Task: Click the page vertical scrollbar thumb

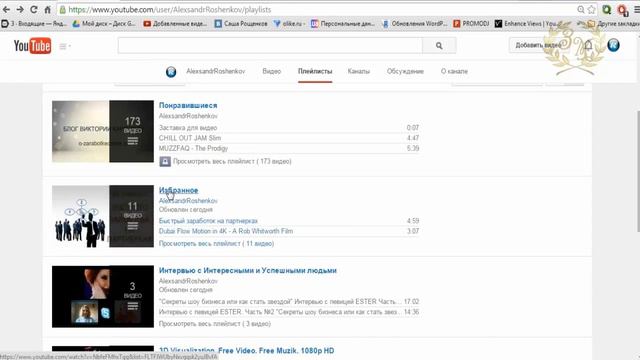Action: click(x=637, y=171)
